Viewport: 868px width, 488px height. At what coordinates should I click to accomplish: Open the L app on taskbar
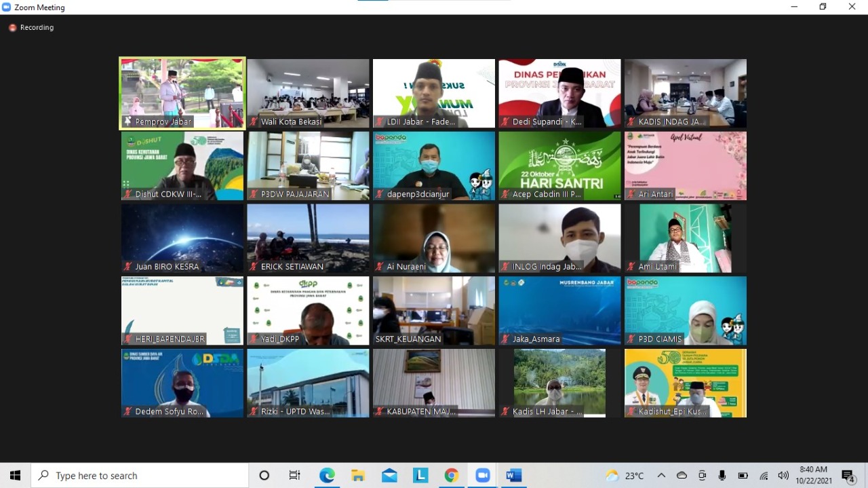coord(420,475)
